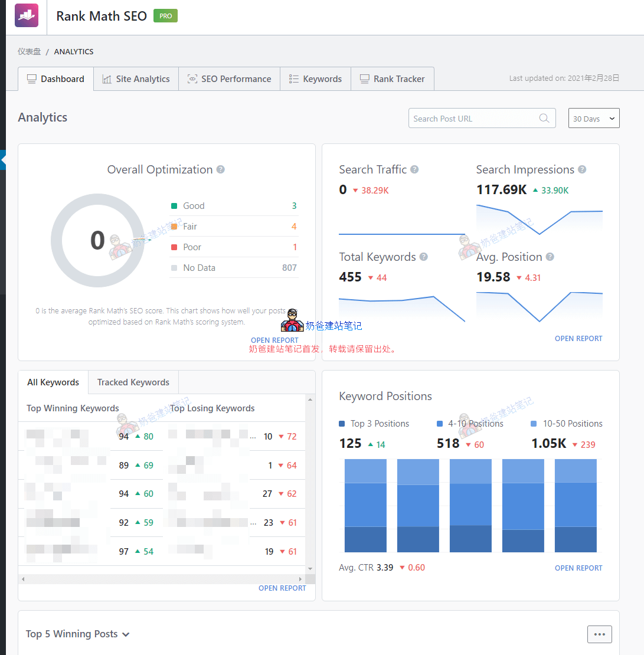Open report for Overall Optimization
The image size is (644, 655).
pos(274,340)
